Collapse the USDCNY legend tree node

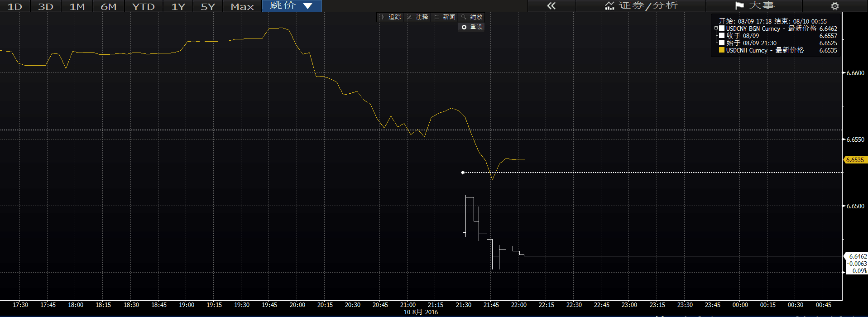[716, 29]
